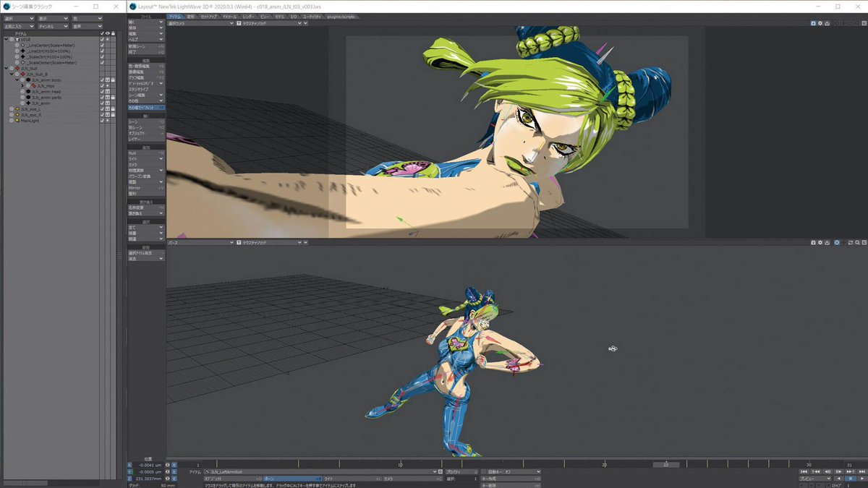Switch to the 変形 tab
The image size is (868, 488).
tap(191, 16)
